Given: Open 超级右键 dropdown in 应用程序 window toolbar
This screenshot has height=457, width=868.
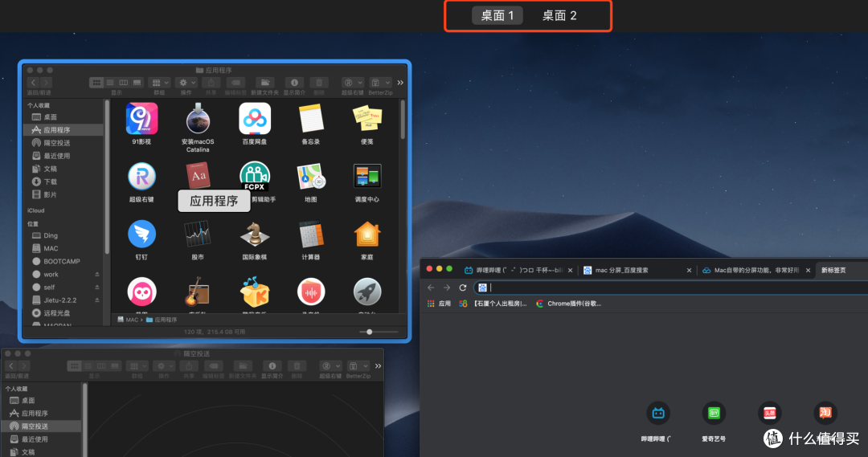Looking at the screenshot, I should point(353,83).
